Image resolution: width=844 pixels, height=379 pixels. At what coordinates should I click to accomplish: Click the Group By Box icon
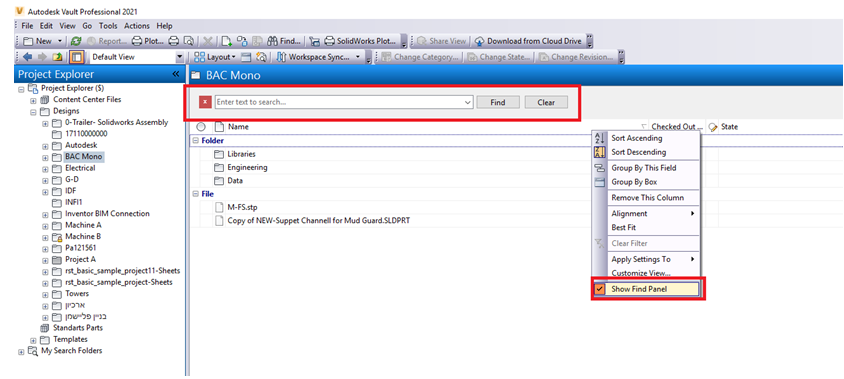599,182
